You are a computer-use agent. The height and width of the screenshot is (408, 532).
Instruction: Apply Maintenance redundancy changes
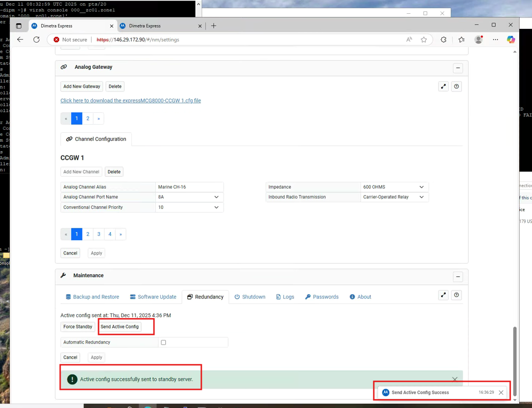click(x=96, y=357)
